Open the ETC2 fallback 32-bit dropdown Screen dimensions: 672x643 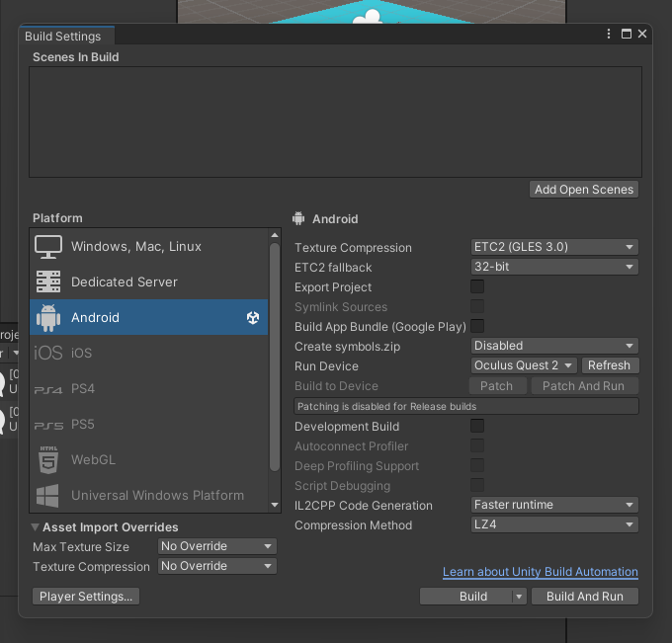point(554,267)
